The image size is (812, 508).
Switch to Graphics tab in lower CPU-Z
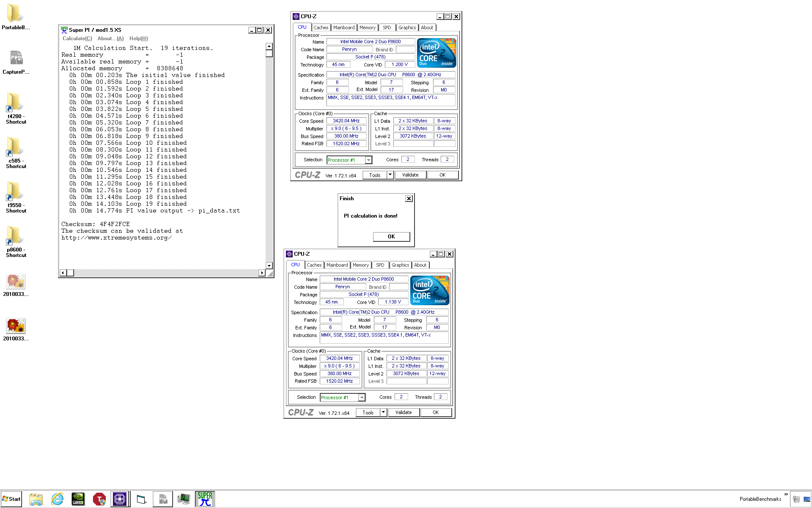pos(401,265)
